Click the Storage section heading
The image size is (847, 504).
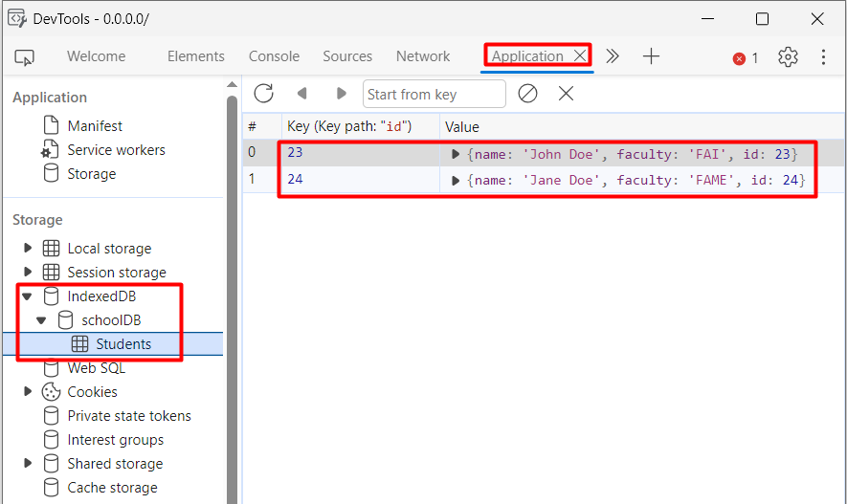point(37,220)
